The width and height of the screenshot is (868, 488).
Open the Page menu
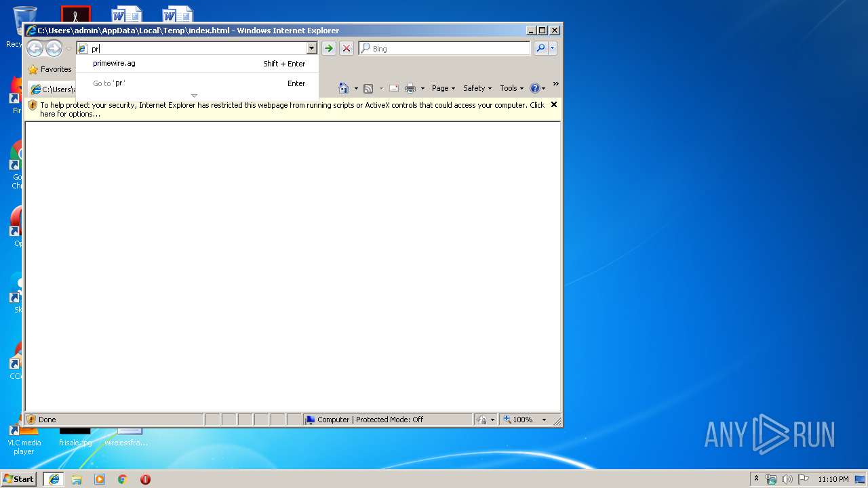[x=443, y=88]
